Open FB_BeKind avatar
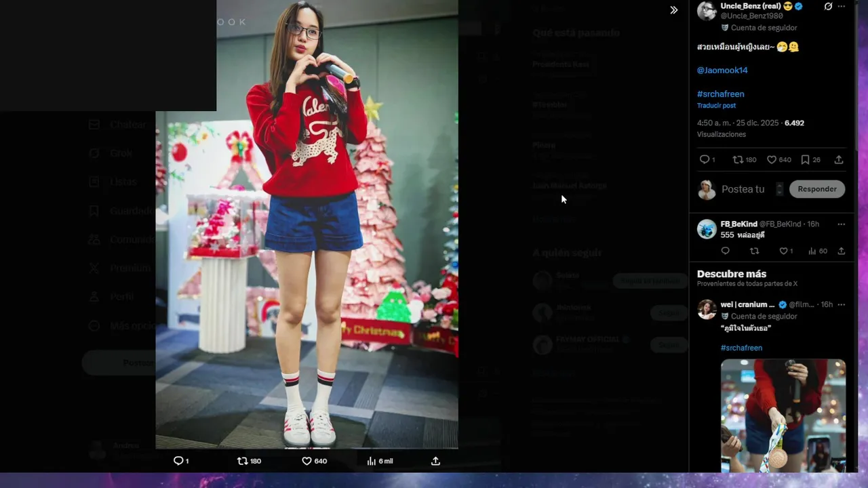Viewport: 868px width, 488px height. (x=707, y=229)
